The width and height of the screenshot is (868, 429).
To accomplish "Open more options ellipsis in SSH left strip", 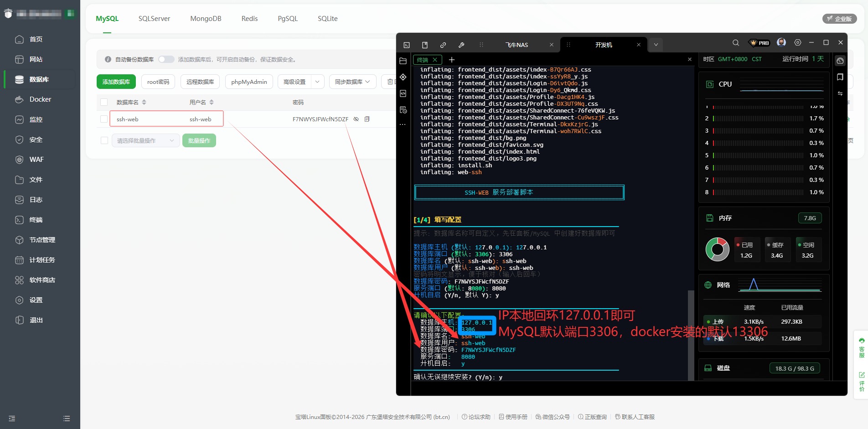I will click(403, 124).
